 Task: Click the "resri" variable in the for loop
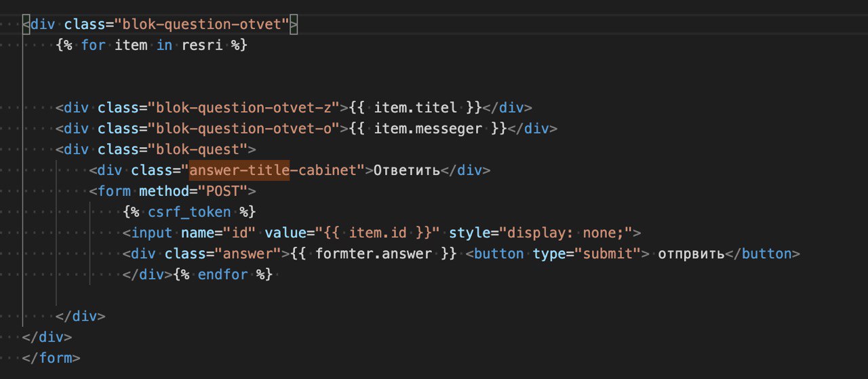click(202, 46)
